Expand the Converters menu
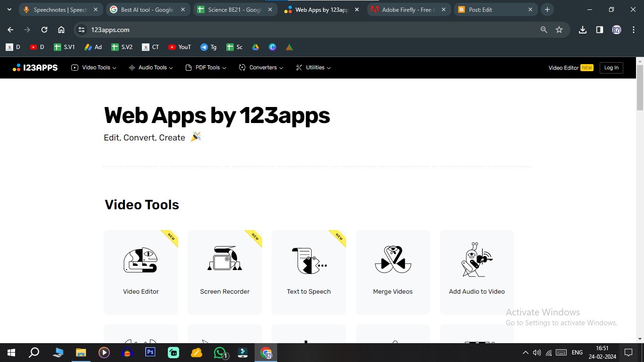644x362 pixels. click(261, 67)
